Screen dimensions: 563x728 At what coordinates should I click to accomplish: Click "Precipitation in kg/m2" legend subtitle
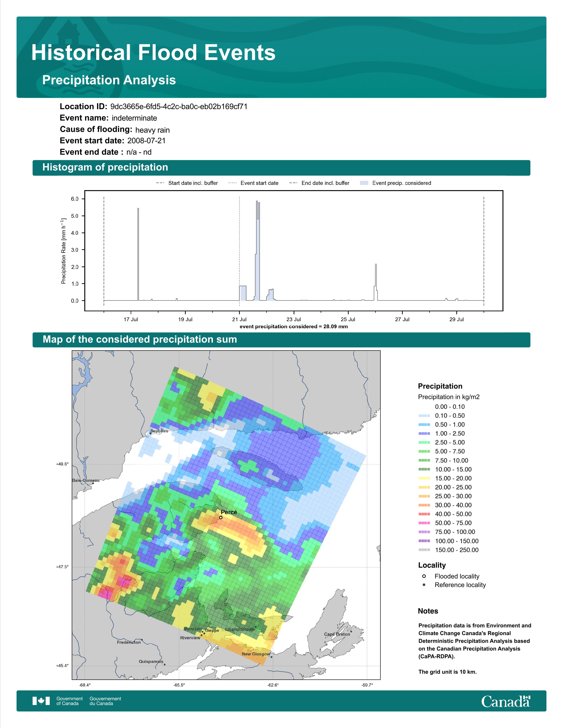[x=449, y=397]
